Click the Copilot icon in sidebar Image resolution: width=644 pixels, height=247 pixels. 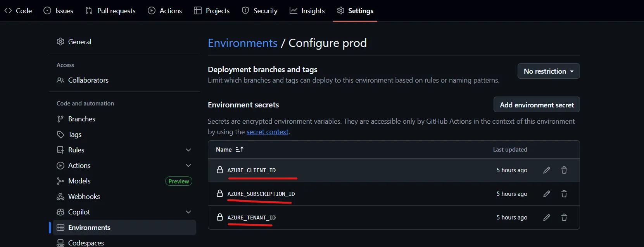tap(60, 212)
